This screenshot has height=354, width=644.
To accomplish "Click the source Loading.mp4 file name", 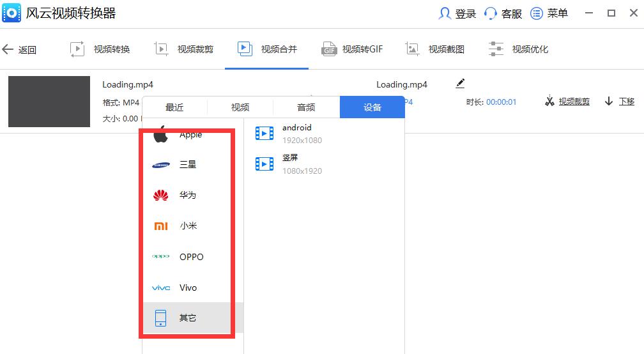I will (128, 84).
